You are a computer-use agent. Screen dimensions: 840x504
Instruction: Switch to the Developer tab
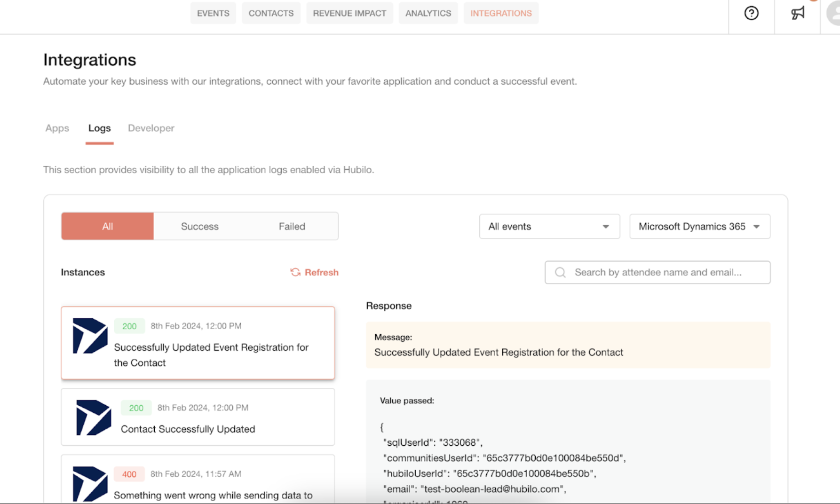(151, 128)
